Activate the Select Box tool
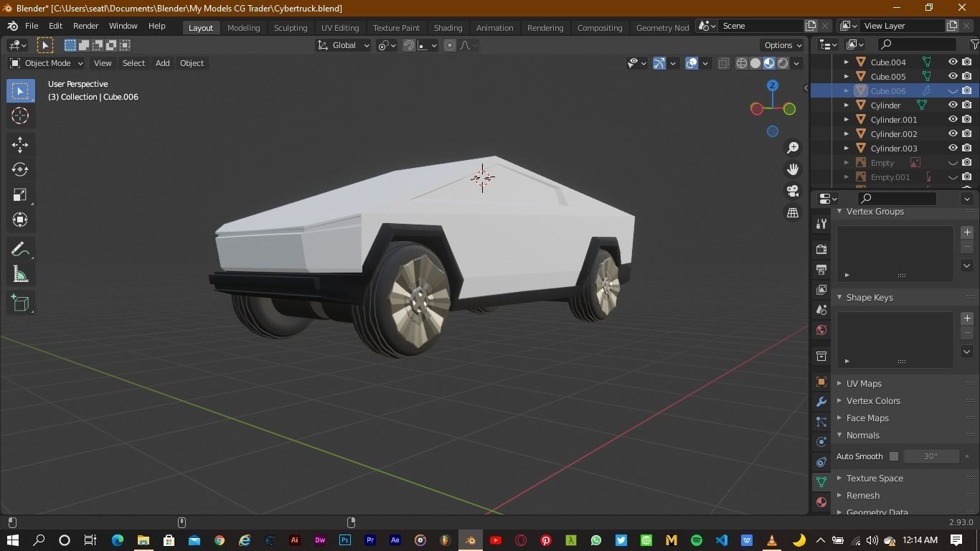This screenshot has height=551, width=980. 20,90
